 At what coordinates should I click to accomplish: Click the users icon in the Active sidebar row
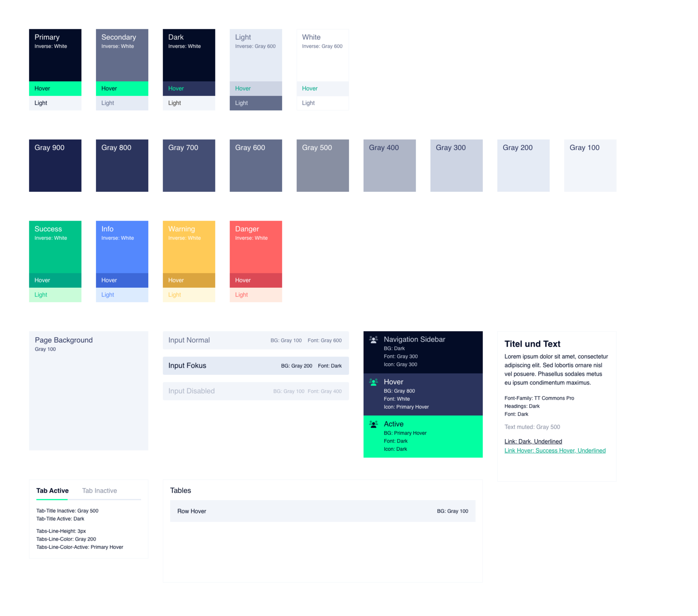pyautogui.click(x=373, y=424)
